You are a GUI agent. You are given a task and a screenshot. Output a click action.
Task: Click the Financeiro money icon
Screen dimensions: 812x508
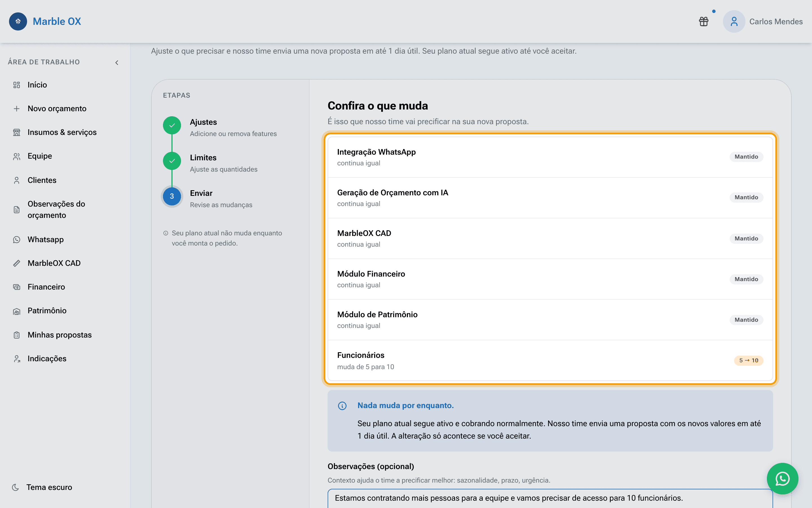(x=16, y=287)
